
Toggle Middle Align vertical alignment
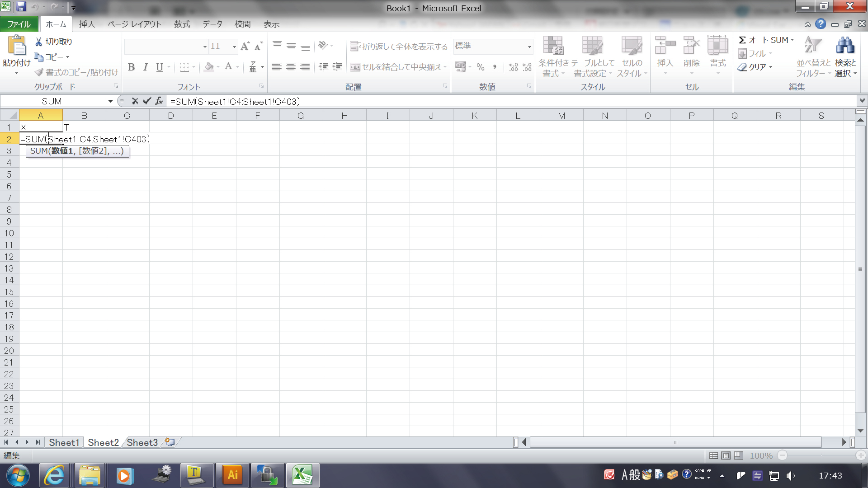click(291, 46)
